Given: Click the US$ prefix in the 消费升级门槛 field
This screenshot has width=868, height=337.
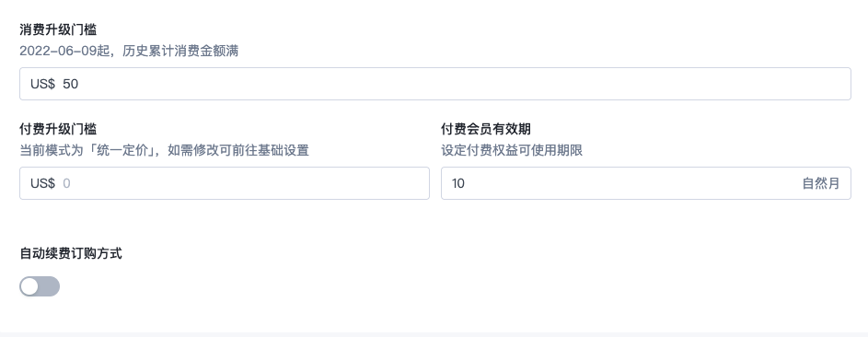Looking at the screenshot, I should [42, 84].
